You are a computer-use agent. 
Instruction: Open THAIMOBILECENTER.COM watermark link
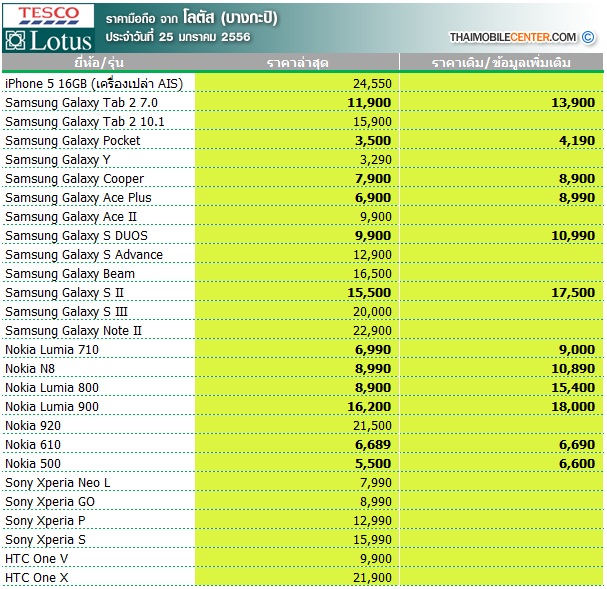[x=513, y=37]
